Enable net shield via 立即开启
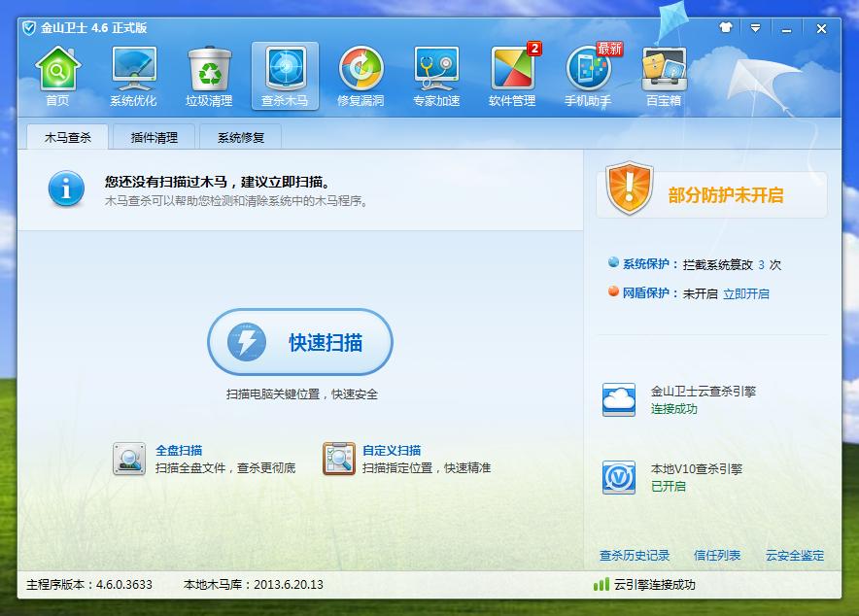Image resolution: width=859 pixels, height=616 pixels. [746, 294]
